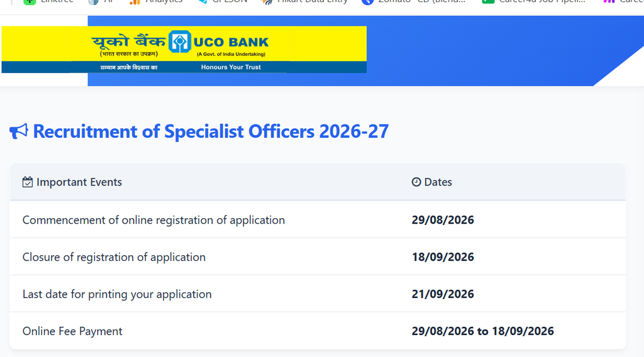Click the calendar icon next to Important Events

click(28, 182)
